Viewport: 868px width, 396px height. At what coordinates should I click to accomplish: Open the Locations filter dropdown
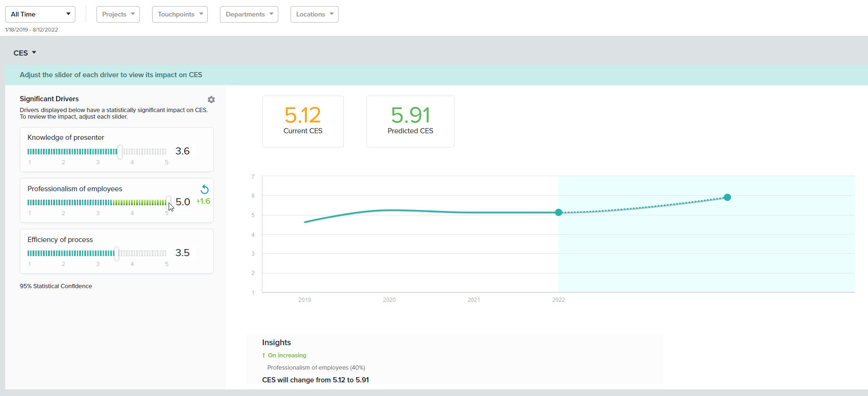coord(314,14)
